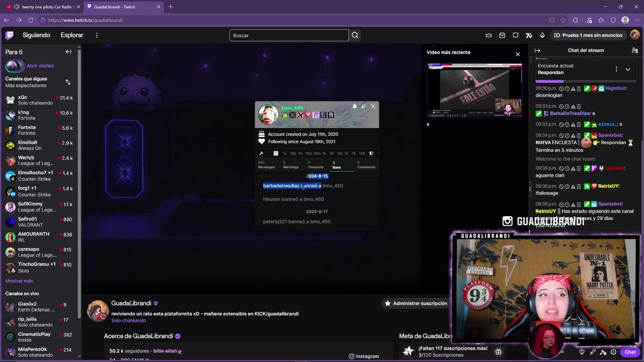Select the 10m timeout duration
This screenshot has height=362, width=644.
point(308,153)
